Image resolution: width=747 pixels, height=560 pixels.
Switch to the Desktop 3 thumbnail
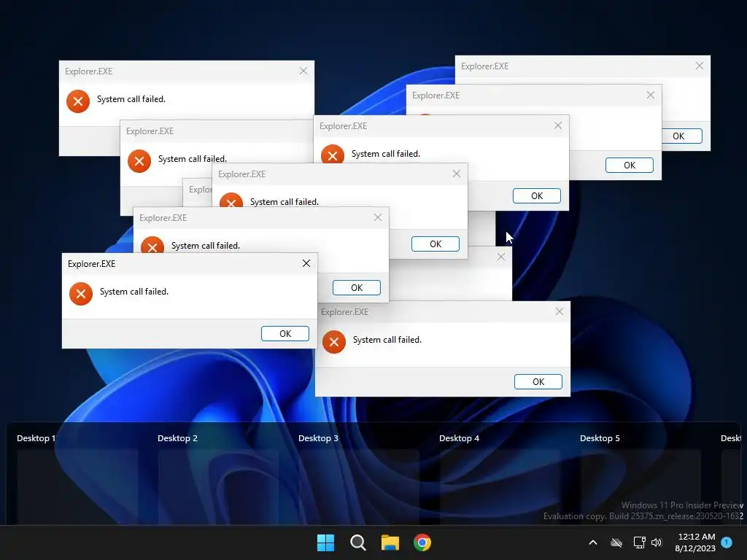pos(359,486)
